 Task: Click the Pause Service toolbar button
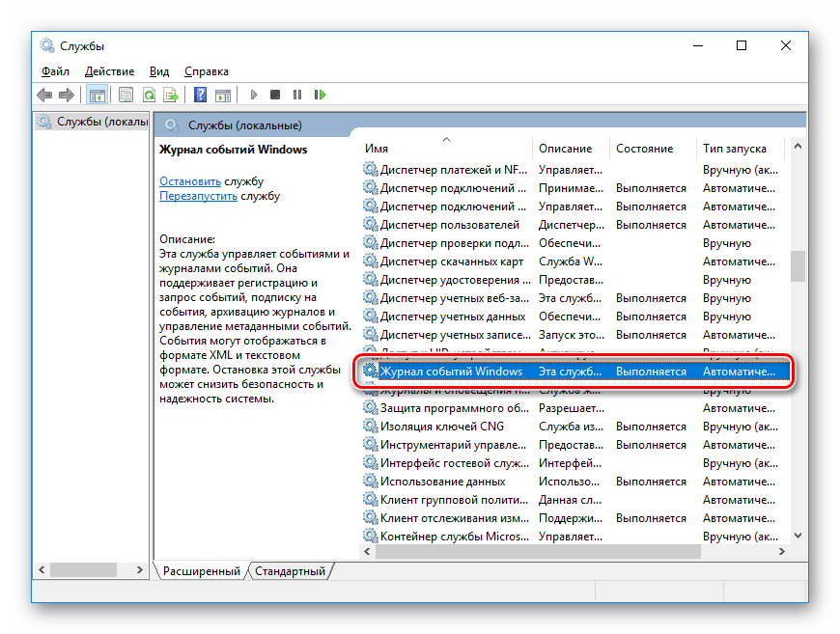click(297, 95)
